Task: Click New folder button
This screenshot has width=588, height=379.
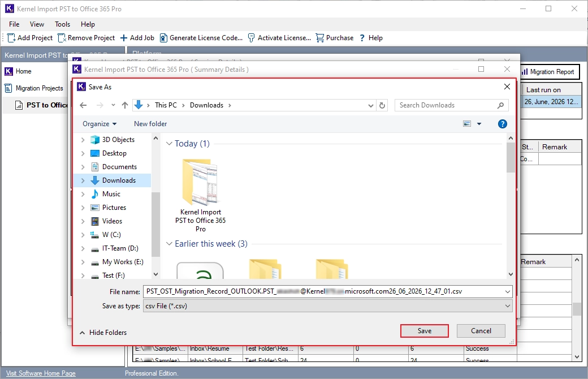Action: [x=150, y=124]
